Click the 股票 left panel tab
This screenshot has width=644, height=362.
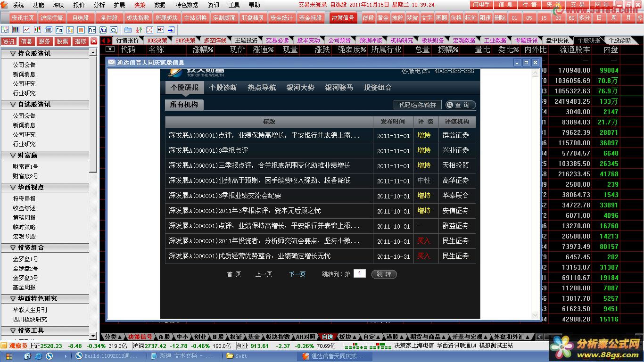(x=62, y=41)
